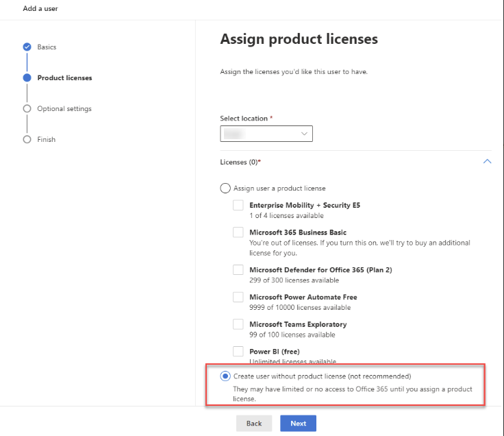Select Assign user a product license radio
504x436 pixels.
coord(225,189)
